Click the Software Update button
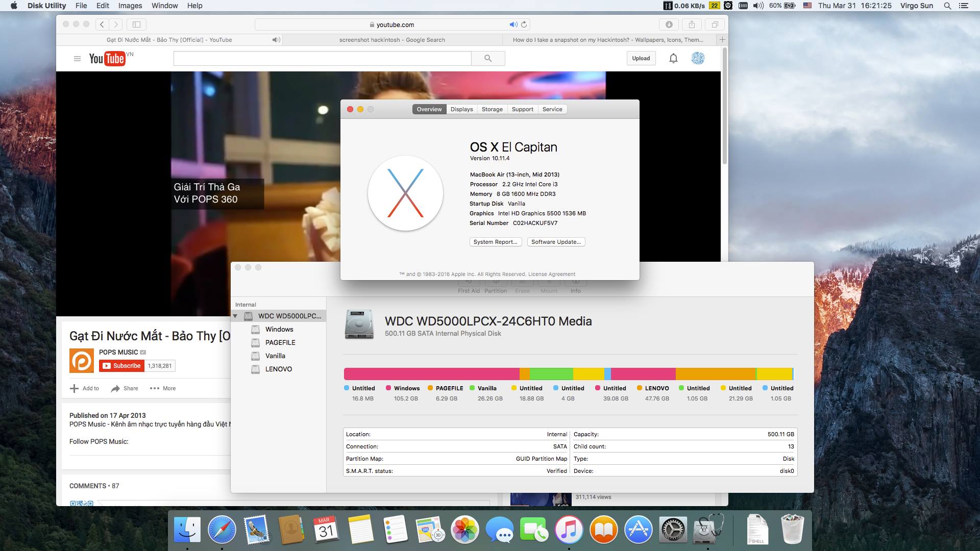The width and height of the screenshot is (980, 551). click(x=556, y=242)
